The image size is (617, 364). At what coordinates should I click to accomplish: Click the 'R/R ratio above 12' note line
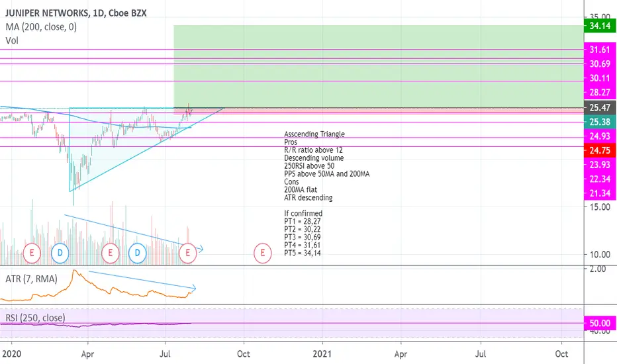(313, 150)
